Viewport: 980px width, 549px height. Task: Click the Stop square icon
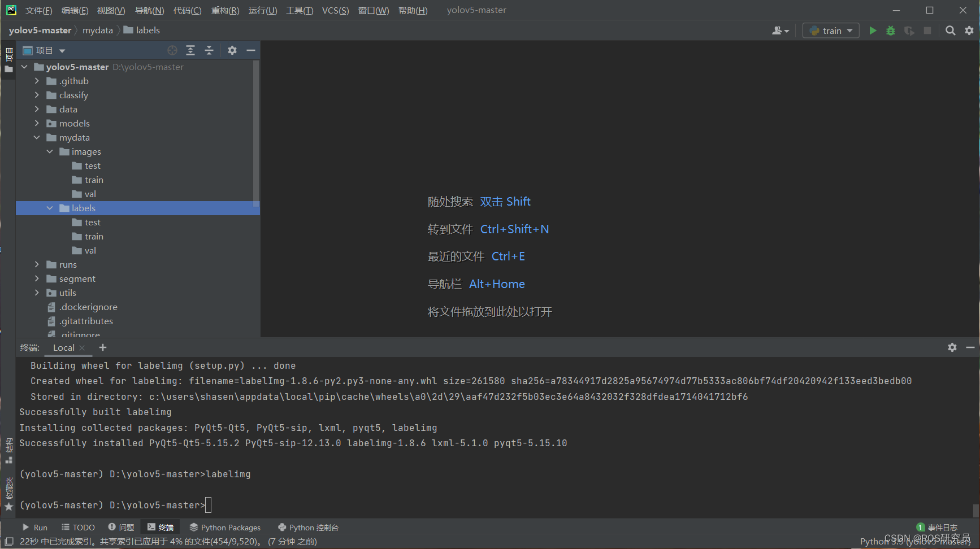[927, 30]
